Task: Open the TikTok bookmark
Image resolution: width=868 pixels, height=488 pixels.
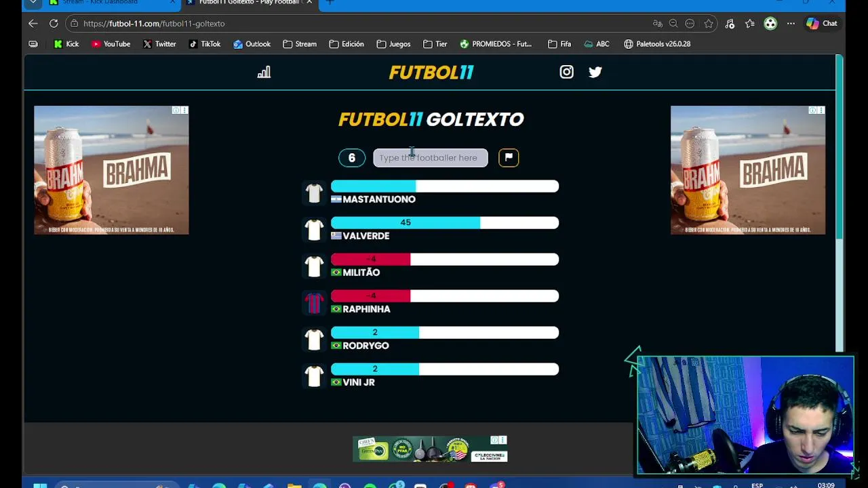Action: pos(204,43)
